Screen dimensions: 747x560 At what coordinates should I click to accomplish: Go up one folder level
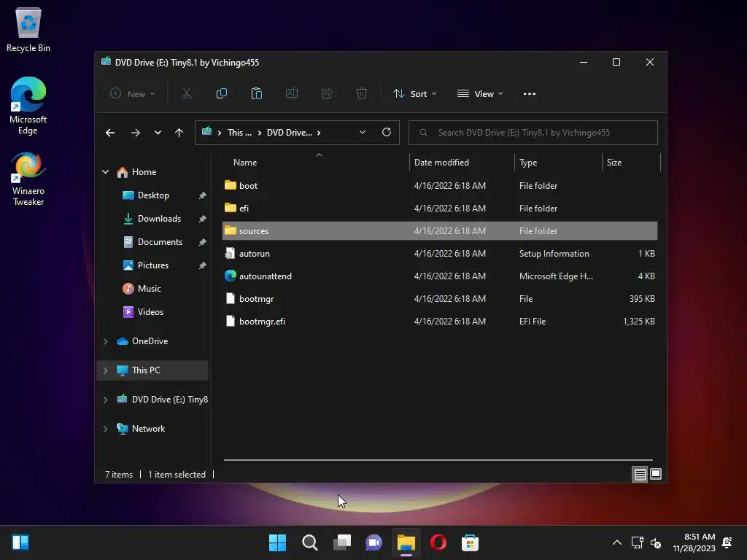(179, 133)
